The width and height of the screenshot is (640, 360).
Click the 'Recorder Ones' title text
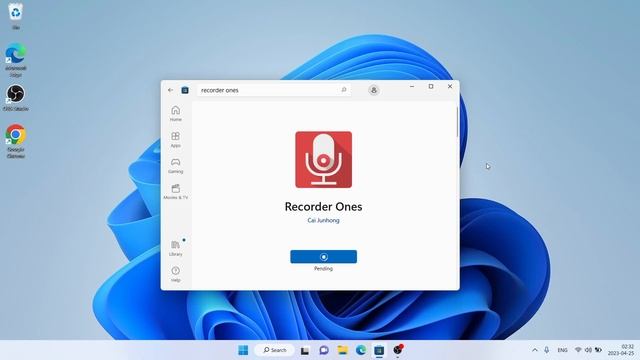[x=323, y=207]
